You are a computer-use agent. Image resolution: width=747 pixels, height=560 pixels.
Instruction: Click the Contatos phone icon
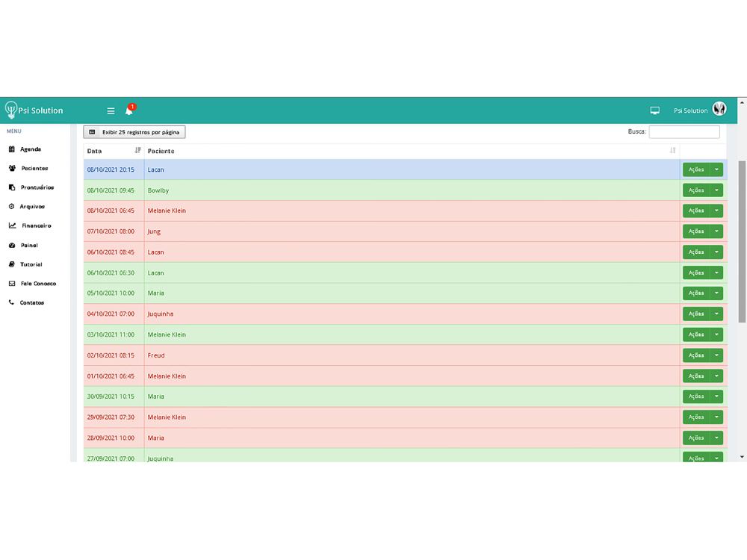[x=11, y=302]
